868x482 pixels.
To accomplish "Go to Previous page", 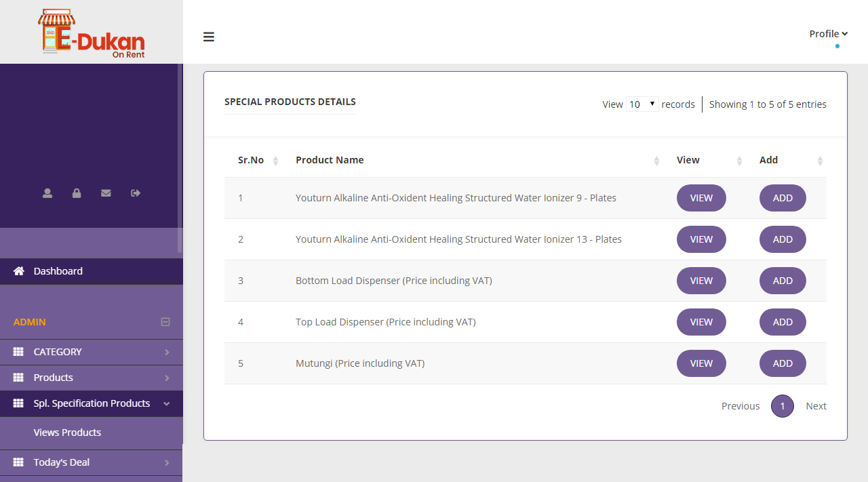I will (741, 406).
